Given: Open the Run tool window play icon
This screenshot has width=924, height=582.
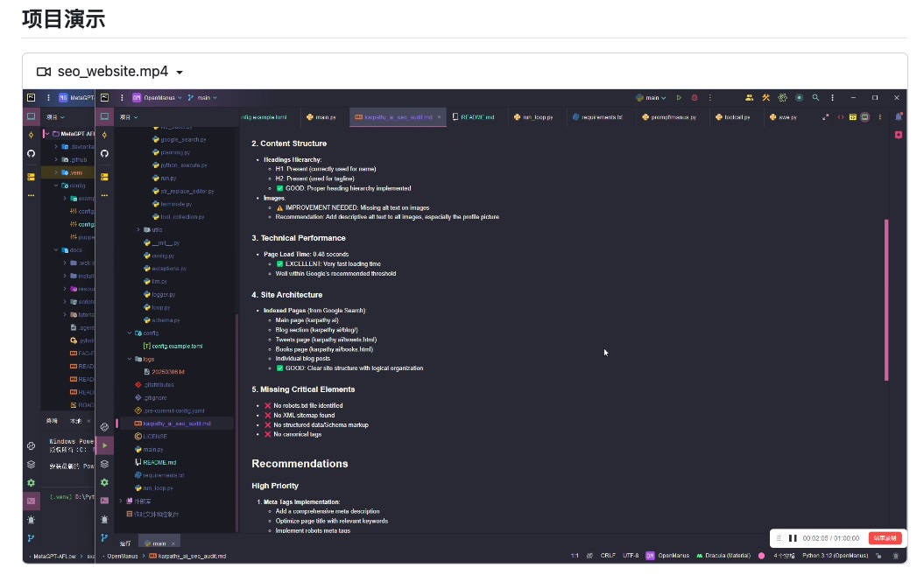Looking at the screenshot, I should coord(104,445).
